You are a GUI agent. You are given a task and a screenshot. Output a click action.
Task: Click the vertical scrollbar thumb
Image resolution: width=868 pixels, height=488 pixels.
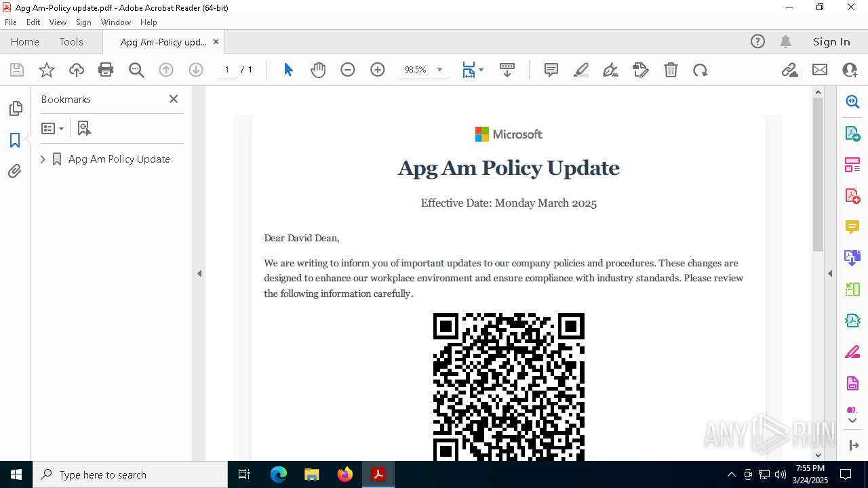click(x=818, y=174)
